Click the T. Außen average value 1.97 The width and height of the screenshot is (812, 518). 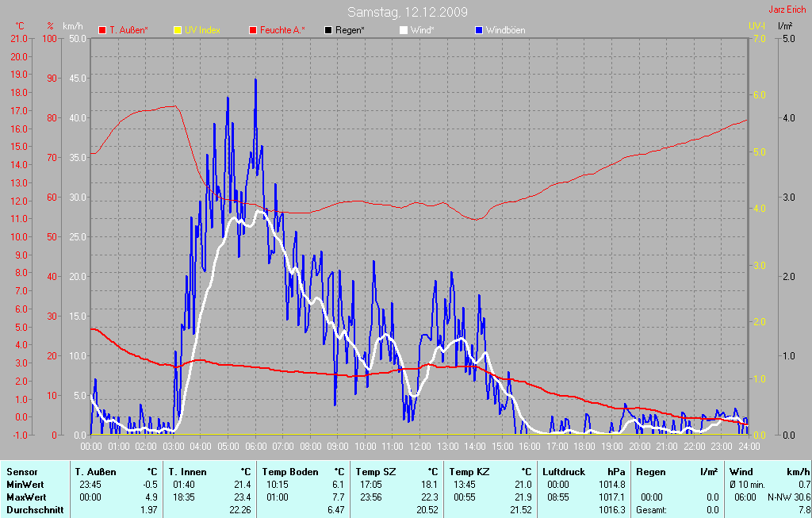pos(149,510)
